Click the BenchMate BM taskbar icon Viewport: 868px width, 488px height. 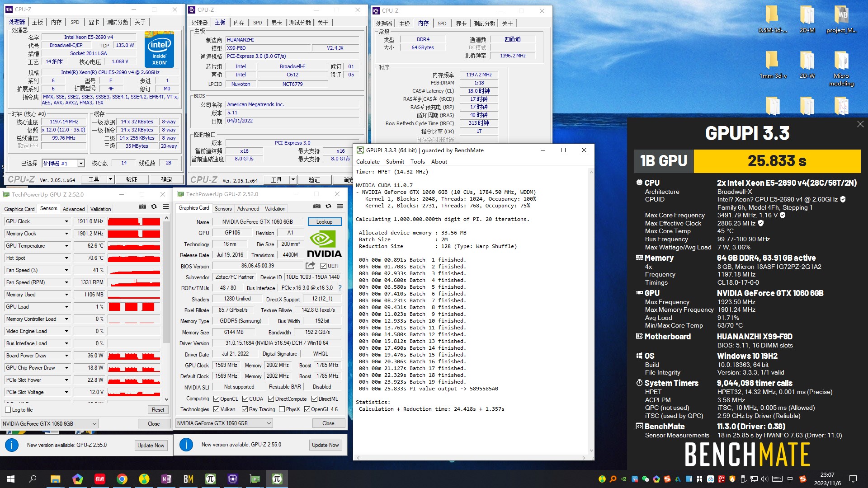pos(188,479)
